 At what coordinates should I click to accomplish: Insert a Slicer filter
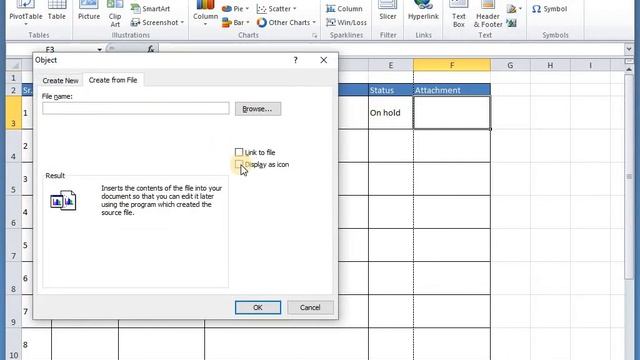pos(388,11)
